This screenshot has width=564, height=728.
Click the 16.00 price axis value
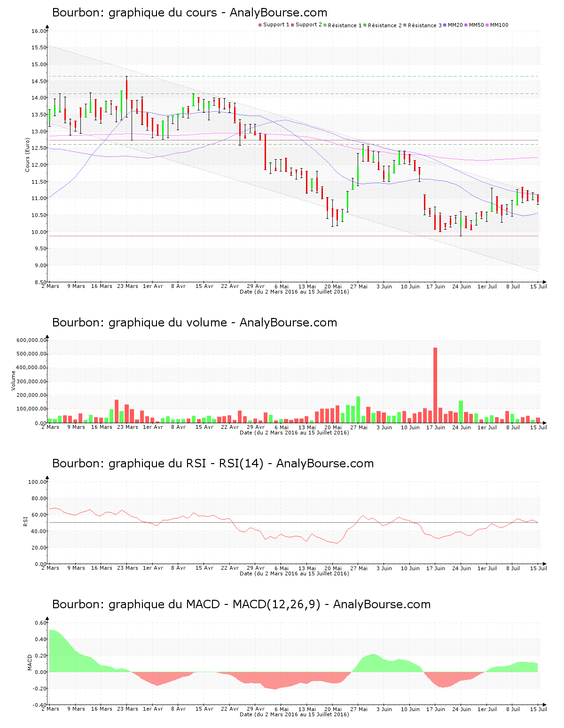click(39, 31)
